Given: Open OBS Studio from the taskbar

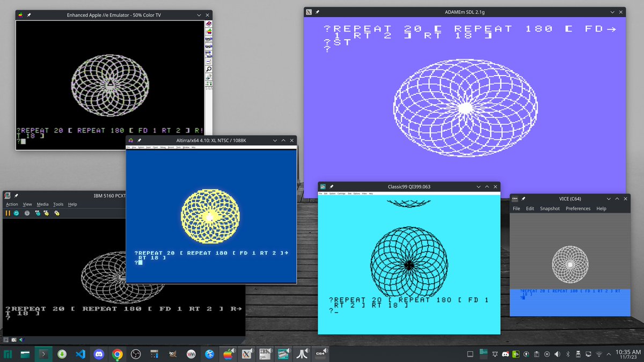Looking at the screenshot, I should (x=136, y=354).
